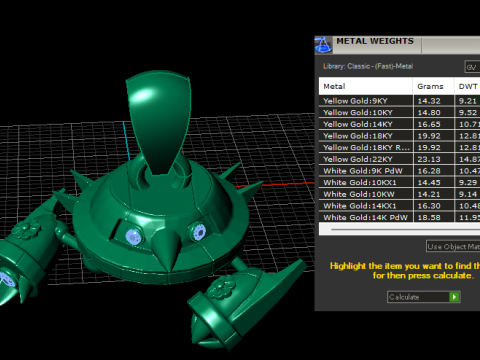Click the Metal column header
This screenshot has width=480, height=360.
(366, 86)
